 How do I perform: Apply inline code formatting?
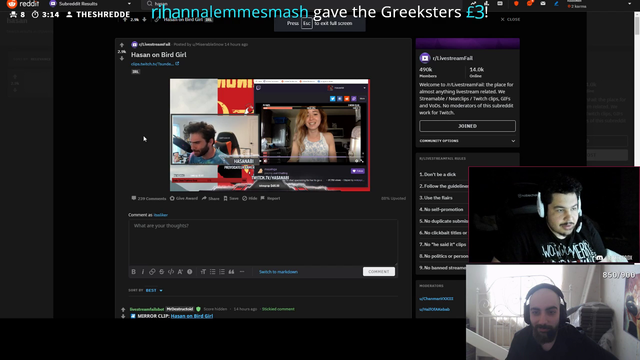click(x=171, y=272)
